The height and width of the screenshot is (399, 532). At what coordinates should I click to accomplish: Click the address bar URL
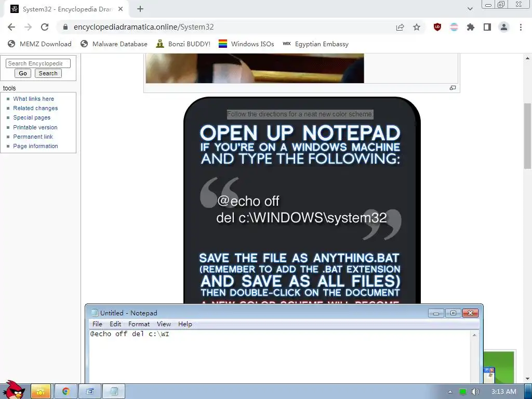[x=143, y=27]
